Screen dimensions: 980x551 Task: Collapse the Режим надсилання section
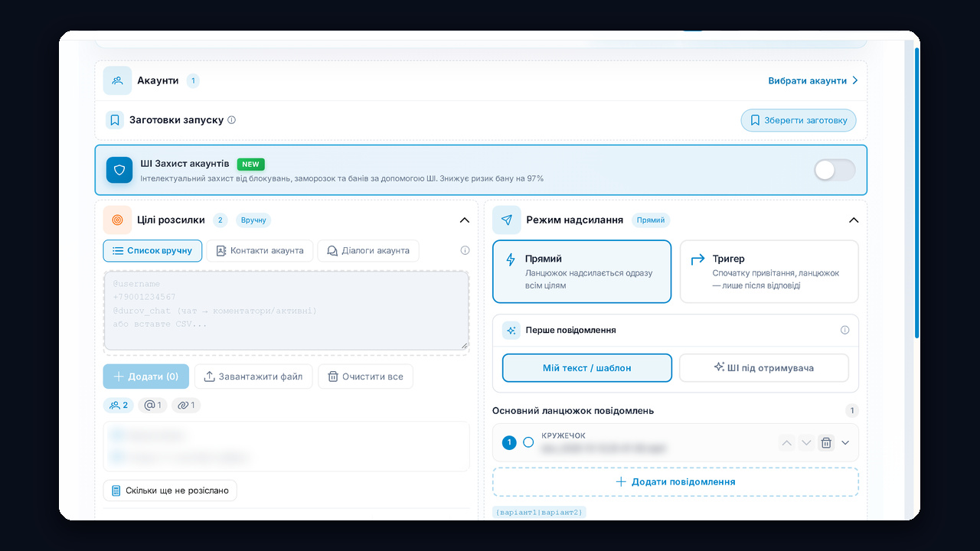(854, 220)
